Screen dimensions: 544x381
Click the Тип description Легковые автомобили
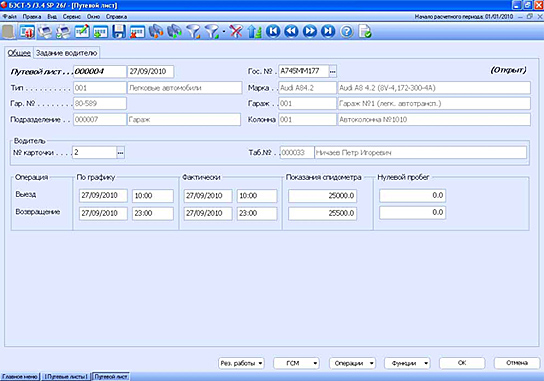click(185, 88)
